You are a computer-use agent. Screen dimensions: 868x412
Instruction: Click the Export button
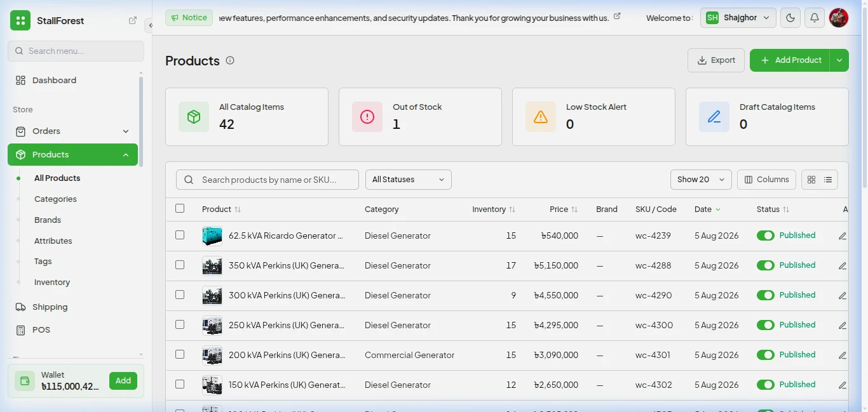(x=716, y=60)
